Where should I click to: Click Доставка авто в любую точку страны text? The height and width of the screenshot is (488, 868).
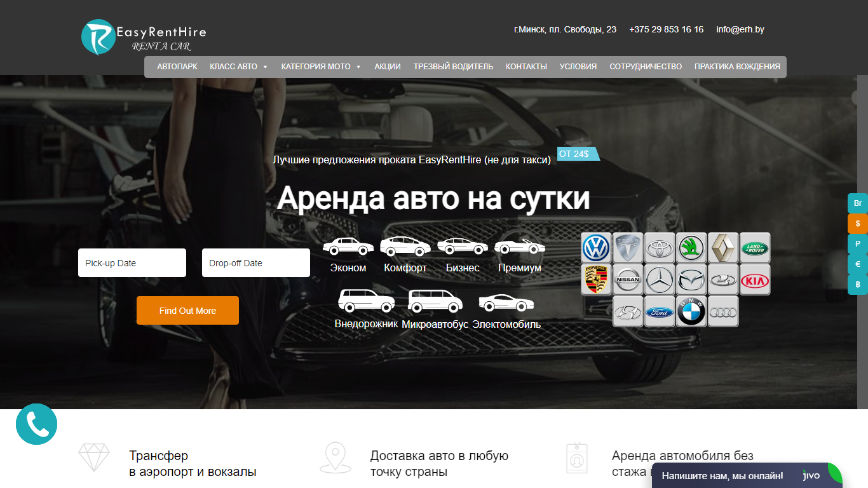[x=439, y=464]
